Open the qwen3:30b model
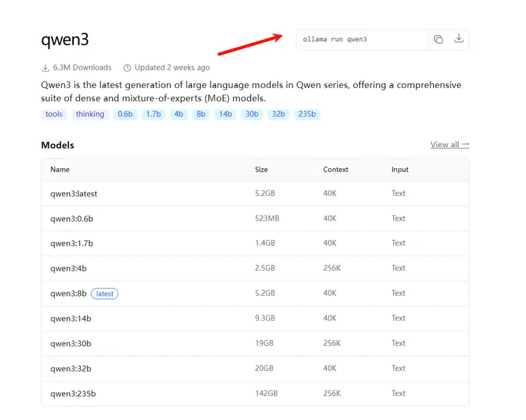 click(71, 344)
